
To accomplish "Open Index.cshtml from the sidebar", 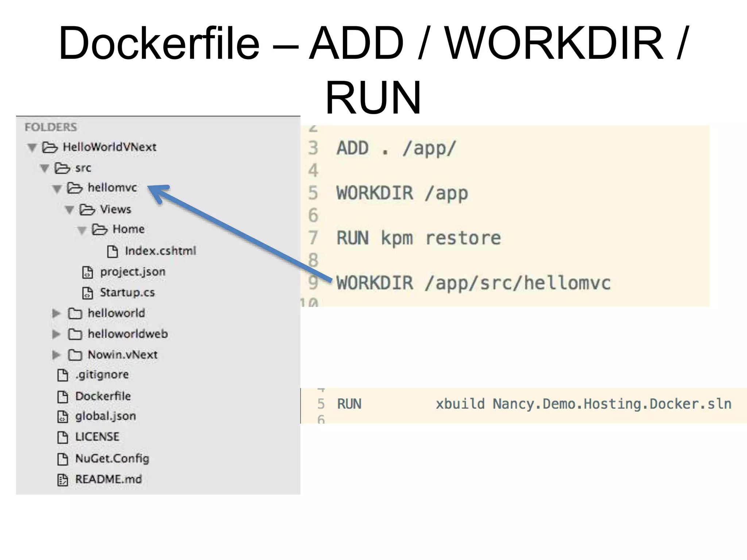I will [x=160, y=251].
